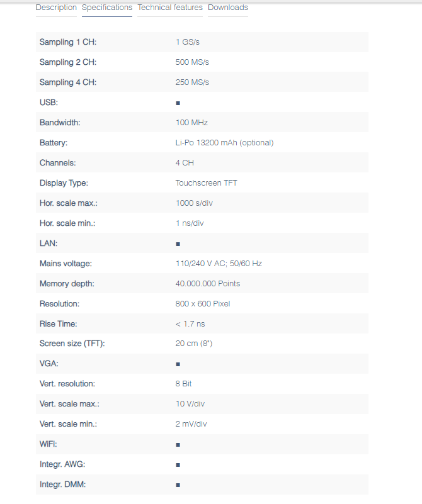Viewport: 422px width, 504px height.
Task: Click the WiFi feature square marker
Action: 178,445
